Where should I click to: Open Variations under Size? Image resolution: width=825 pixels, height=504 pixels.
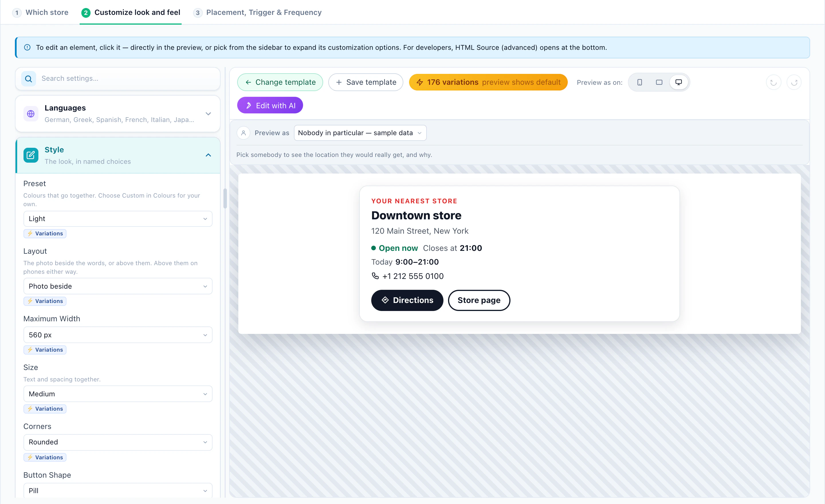pyautogui.click(x=45, y=408)
